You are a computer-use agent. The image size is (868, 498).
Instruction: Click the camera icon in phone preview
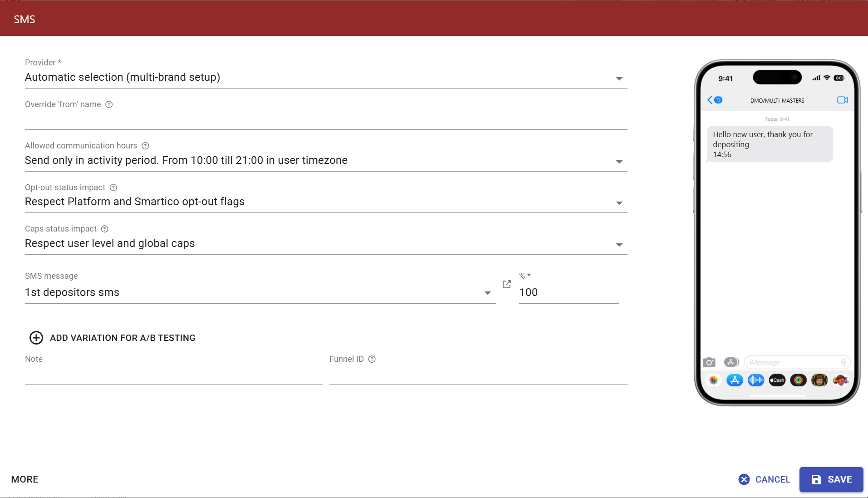[x=709, y=362]
